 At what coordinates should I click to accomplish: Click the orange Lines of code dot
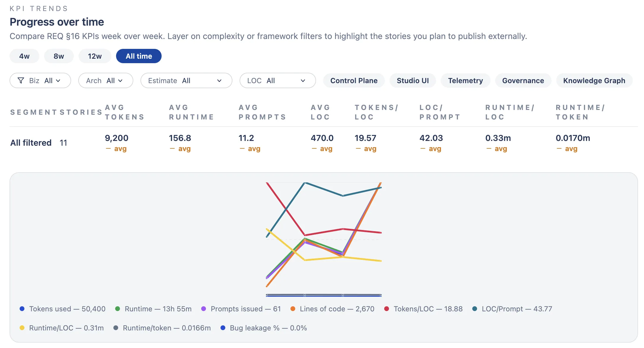pyautogui.click(x=293, y=309)
